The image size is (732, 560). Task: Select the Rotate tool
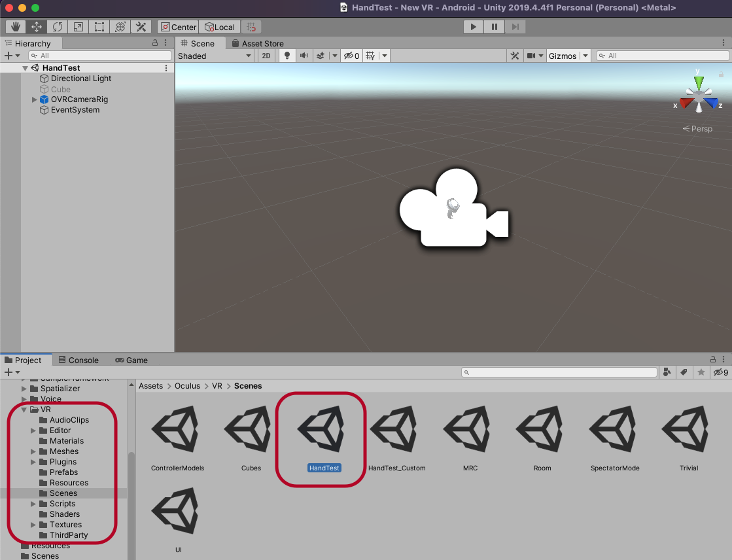[58, 27]
